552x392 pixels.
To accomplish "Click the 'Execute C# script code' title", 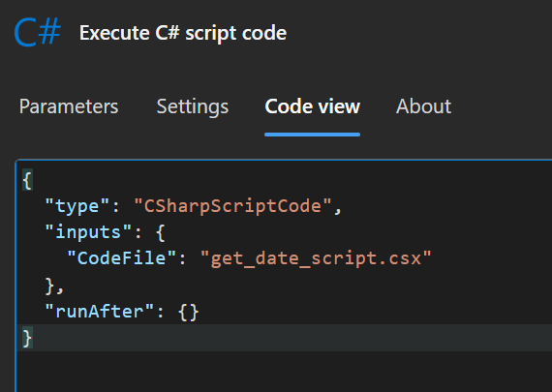I will (183, 33).
